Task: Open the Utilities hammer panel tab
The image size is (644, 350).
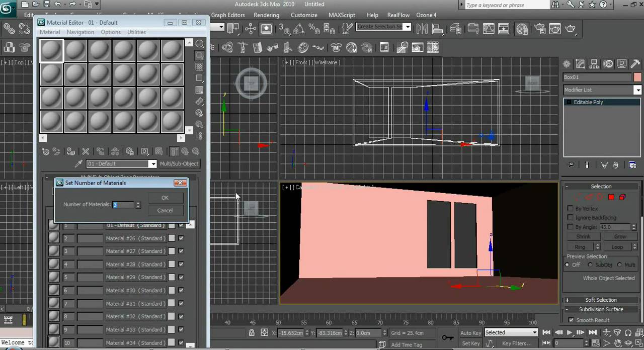Action: pos(635,64)
